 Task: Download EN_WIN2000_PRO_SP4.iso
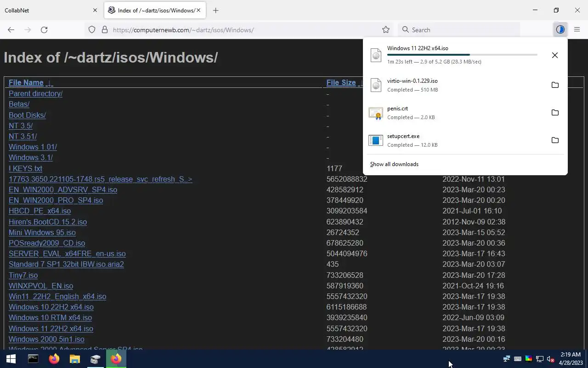tap(56, 200)
